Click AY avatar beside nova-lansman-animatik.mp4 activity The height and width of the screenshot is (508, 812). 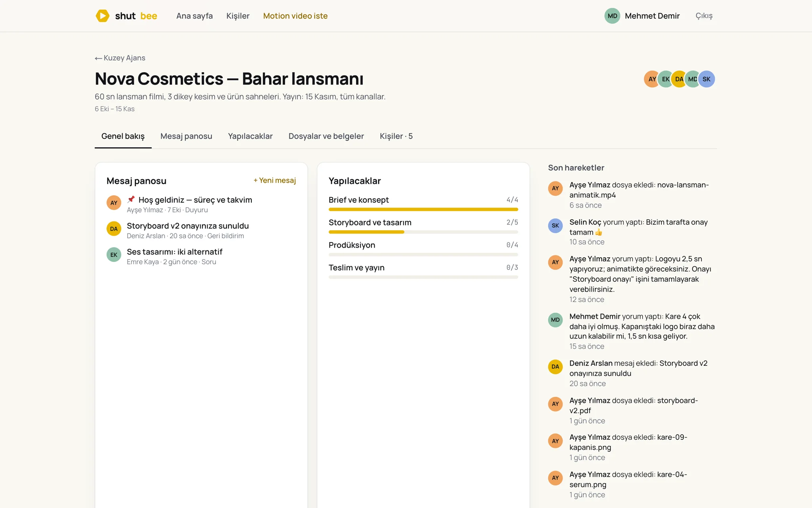pos(555,188)
